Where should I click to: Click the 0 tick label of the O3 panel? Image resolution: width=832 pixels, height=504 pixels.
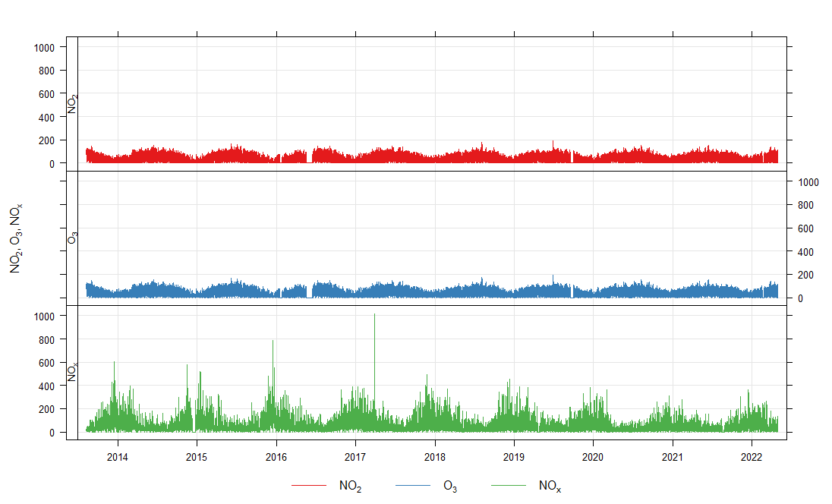coord(800,298)
